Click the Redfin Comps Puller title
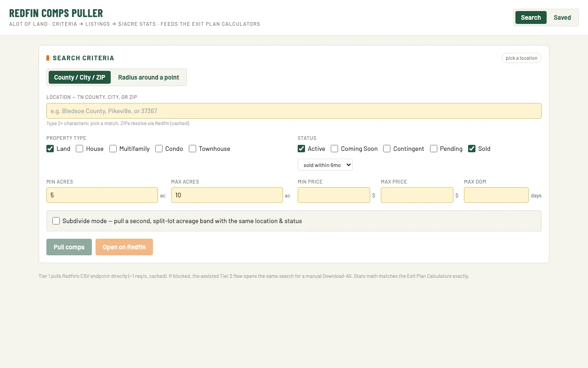 coord(56,13)
